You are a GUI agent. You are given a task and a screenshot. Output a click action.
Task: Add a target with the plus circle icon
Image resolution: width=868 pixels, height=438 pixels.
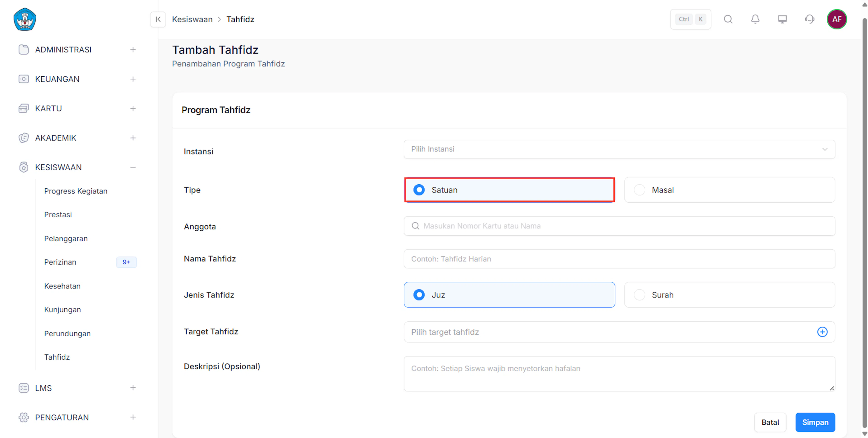click(x=822, y=332)
